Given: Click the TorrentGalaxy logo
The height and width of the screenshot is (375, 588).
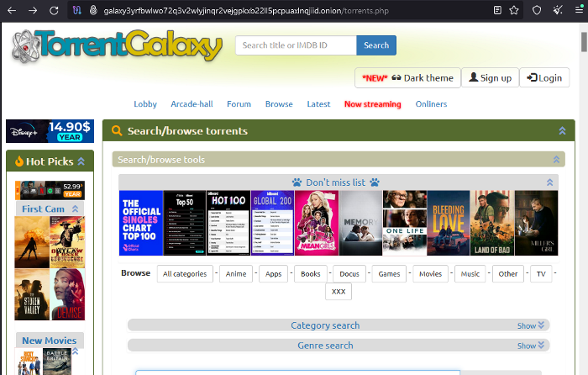Looking at the screenshot, I should (117, 45).
